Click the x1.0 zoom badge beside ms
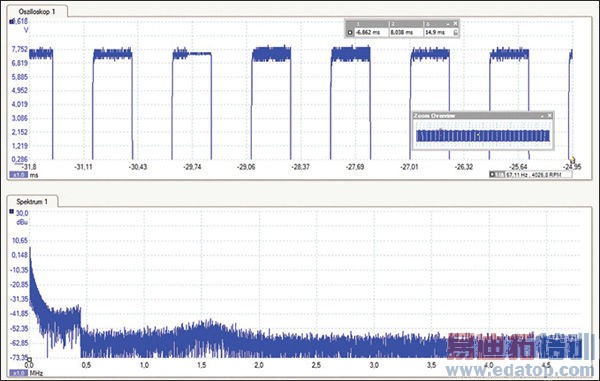 coord(18,175)
